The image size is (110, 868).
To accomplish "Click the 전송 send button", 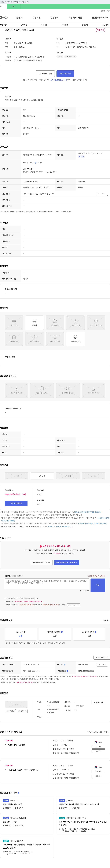I will click(98, 585).
